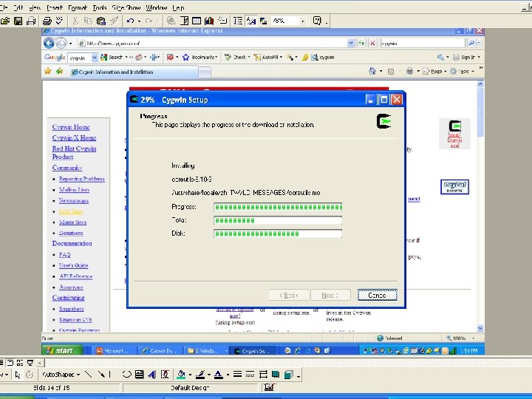Click the User's Guide link
This screenshot has height=399, width=532.
coord(73,265)
